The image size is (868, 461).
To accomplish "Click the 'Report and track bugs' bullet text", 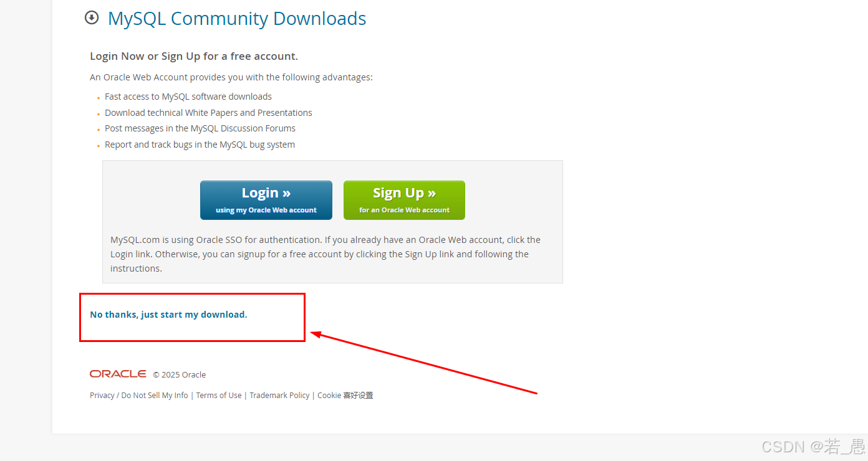I will pos(200,145).
